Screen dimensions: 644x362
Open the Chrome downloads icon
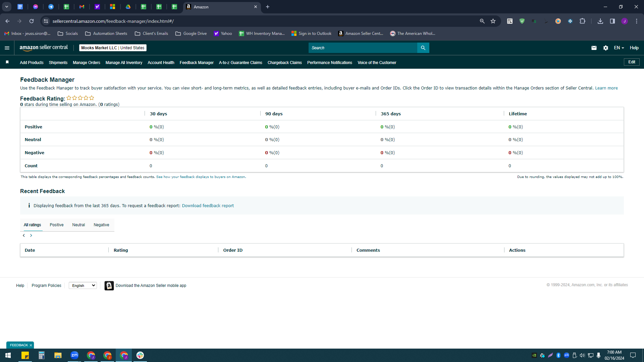600,21
